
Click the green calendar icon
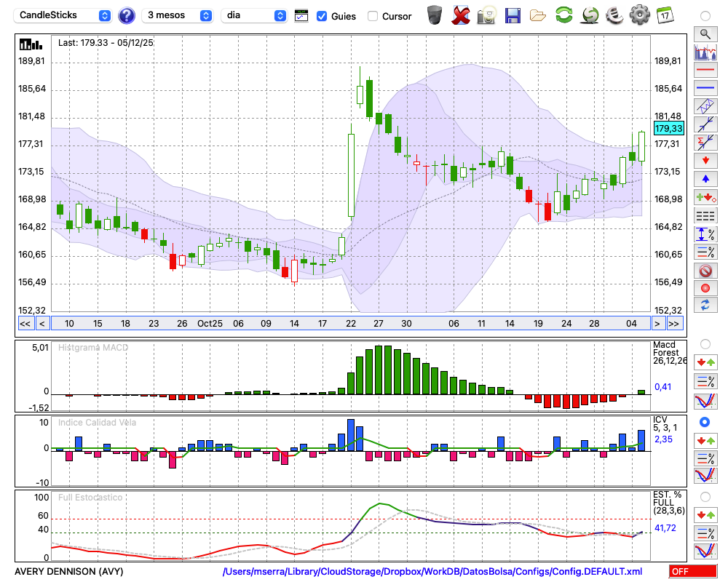coord(664,15)
